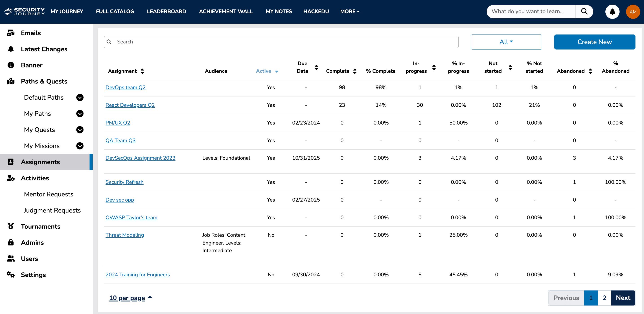
Task: Open the AM user avatar menu
Action: [633, 12]
